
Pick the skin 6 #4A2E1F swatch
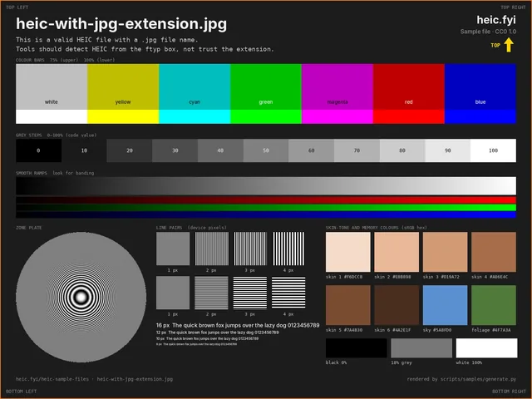[397, 305]
